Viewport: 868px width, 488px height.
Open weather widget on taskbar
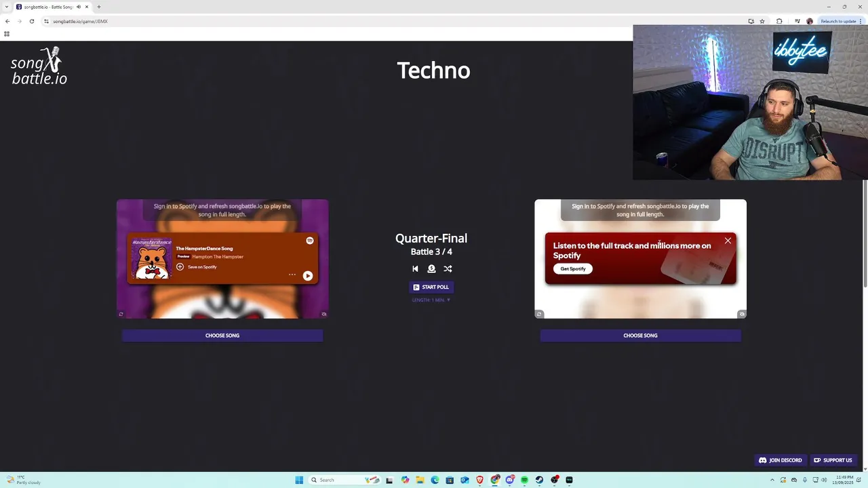point(24,480)
